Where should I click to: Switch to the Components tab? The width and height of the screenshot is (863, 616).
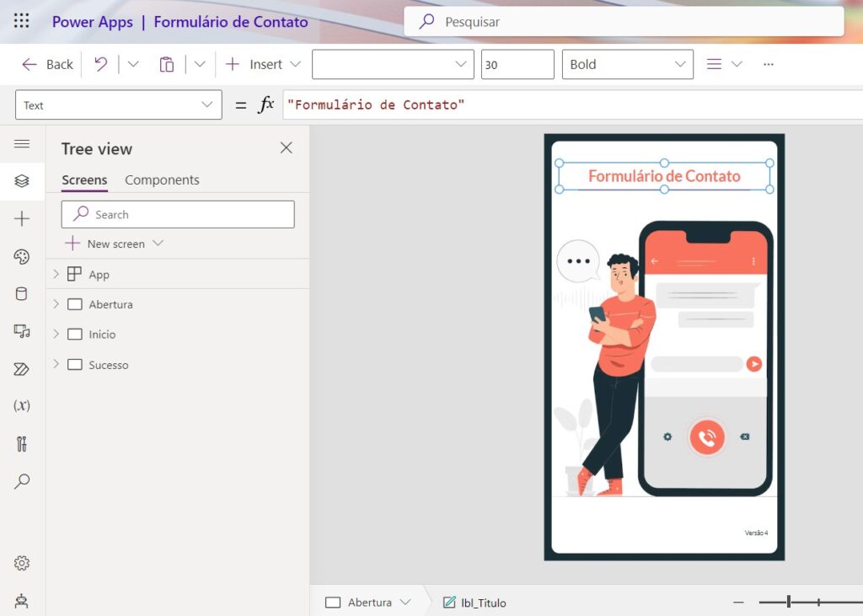tap(162, 180)
